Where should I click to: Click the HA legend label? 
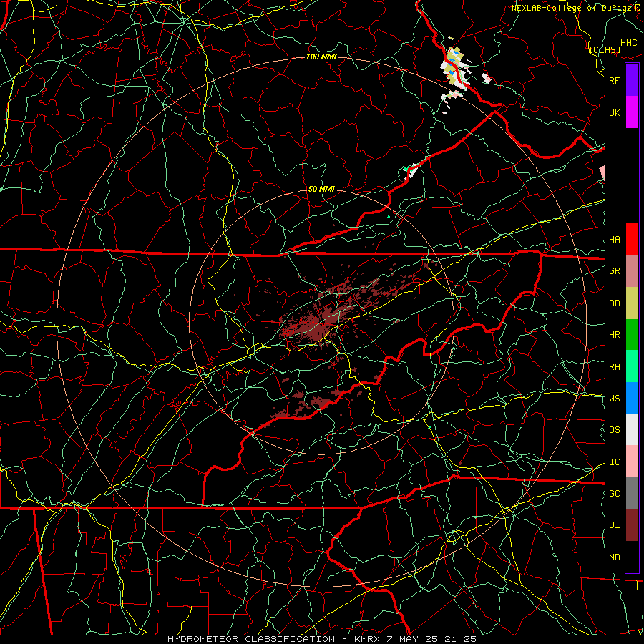[614, 240]
